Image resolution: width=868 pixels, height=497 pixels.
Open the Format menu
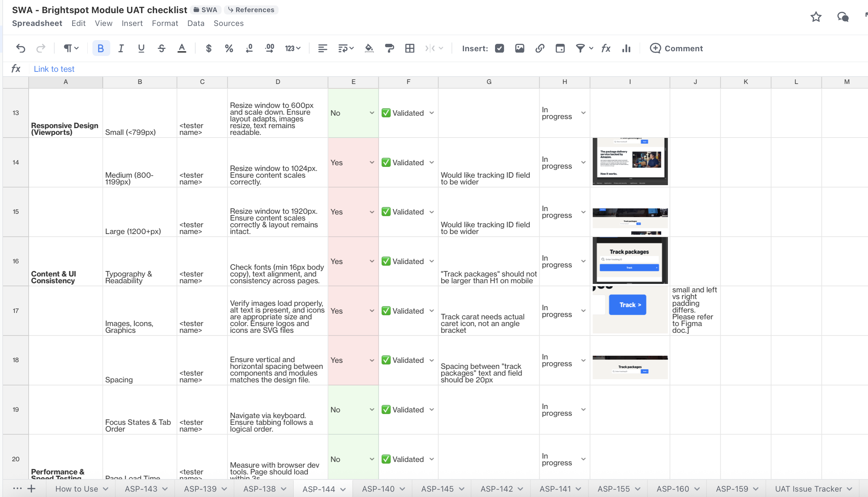pos(165,23)
